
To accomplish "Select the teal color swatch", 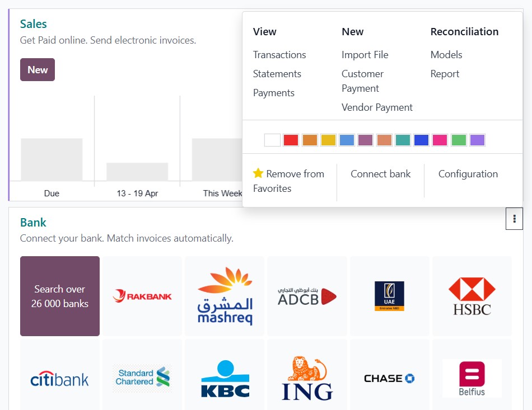I will click(x=403, y=140).
